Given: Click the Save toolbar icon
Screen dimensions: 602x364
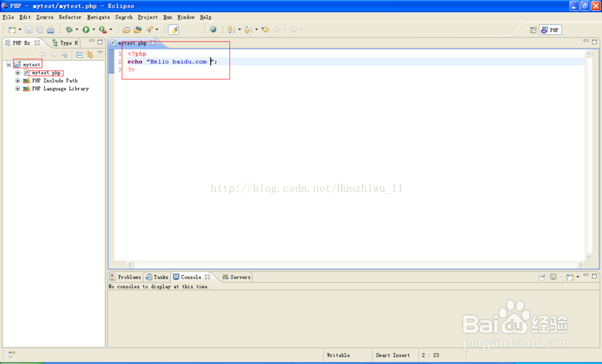Looking at the screenshot, I should (x=29, y=29).
